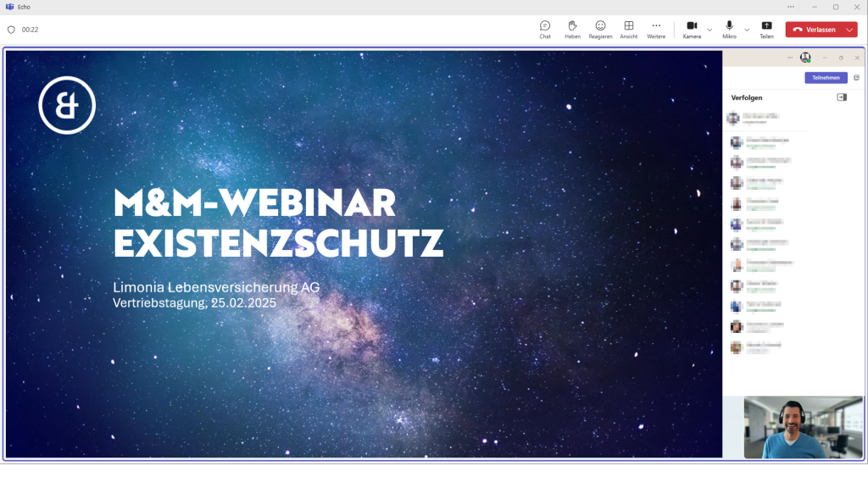Open the title bar three-dot menu
The height and width of the screenshot is (488, 868).
pos(791,7)
